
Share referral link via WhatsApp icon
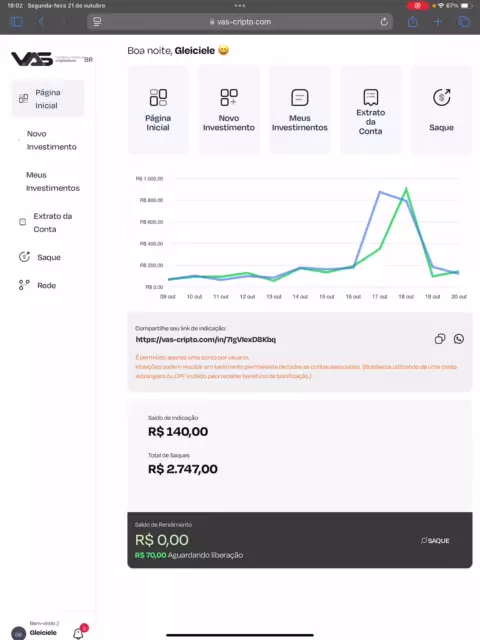coord(459,339)
